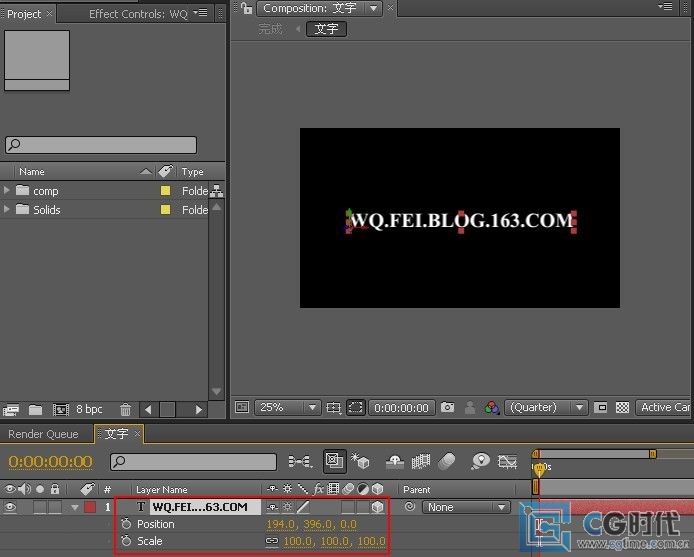Toggle Position stopwatch keyframing
The height and width of the screenshot is (557, 694).
126,524
